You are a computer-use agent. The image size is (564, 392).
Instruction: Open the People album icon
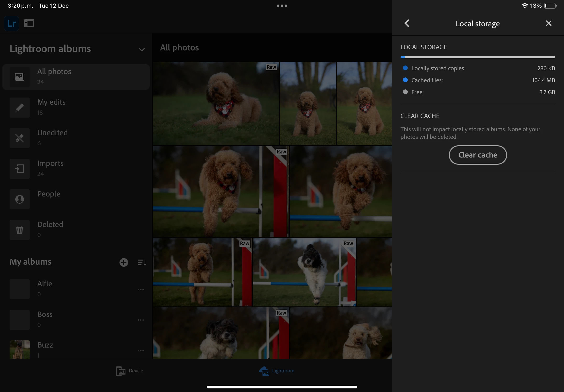pos(19,199)
